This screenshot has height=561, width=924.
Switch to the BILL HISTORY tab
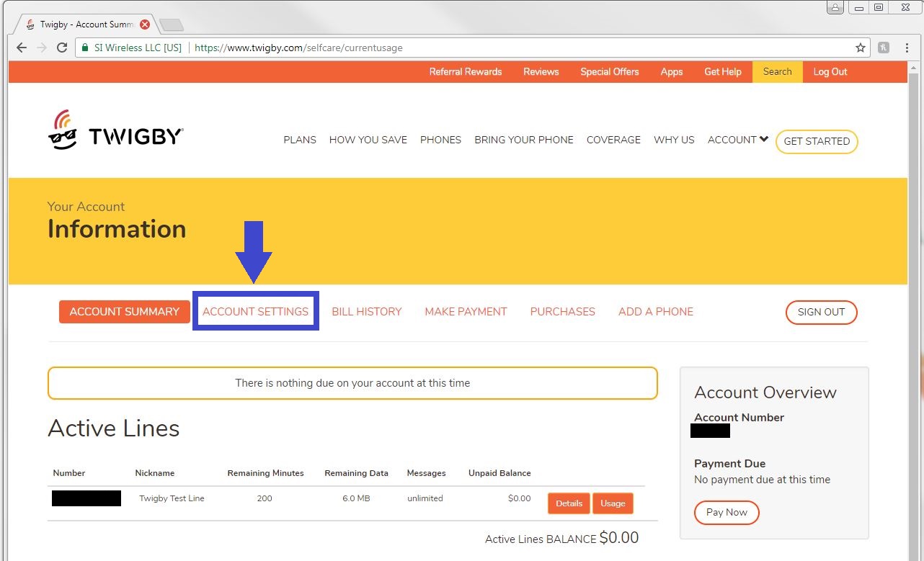pyautogui.click(x=366, y=312)
